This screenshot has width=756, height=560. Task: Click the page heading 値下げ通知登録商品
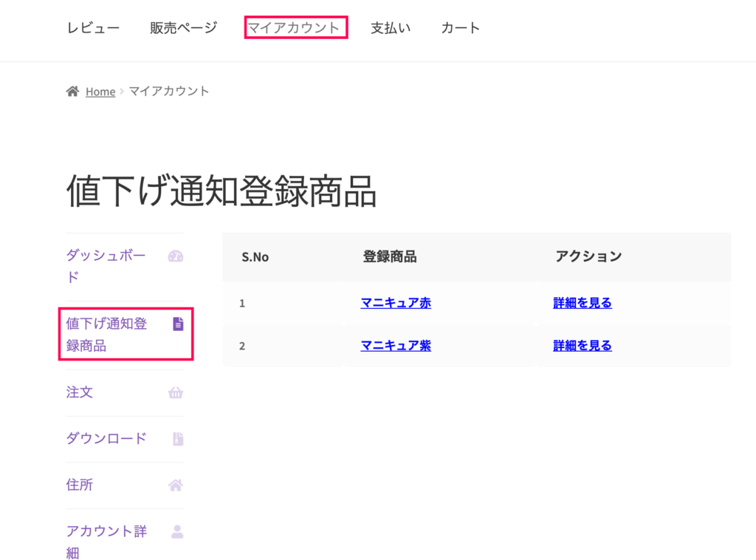tap(221, 191)
